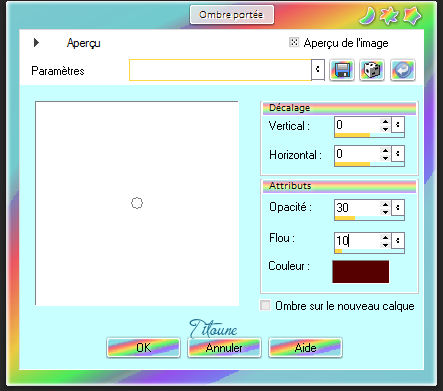Click the middle star icon in title bar

click(389, 16)
